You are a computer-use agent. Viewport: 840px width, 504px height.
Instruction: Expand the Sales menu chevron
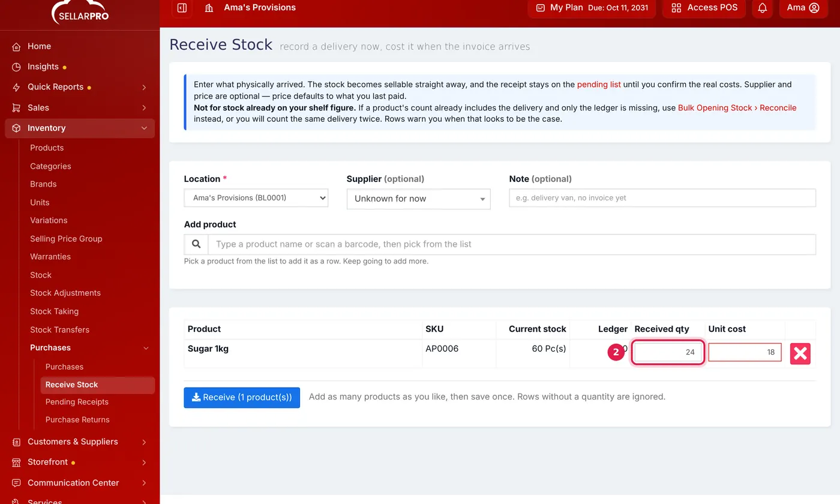click(144, 107)
